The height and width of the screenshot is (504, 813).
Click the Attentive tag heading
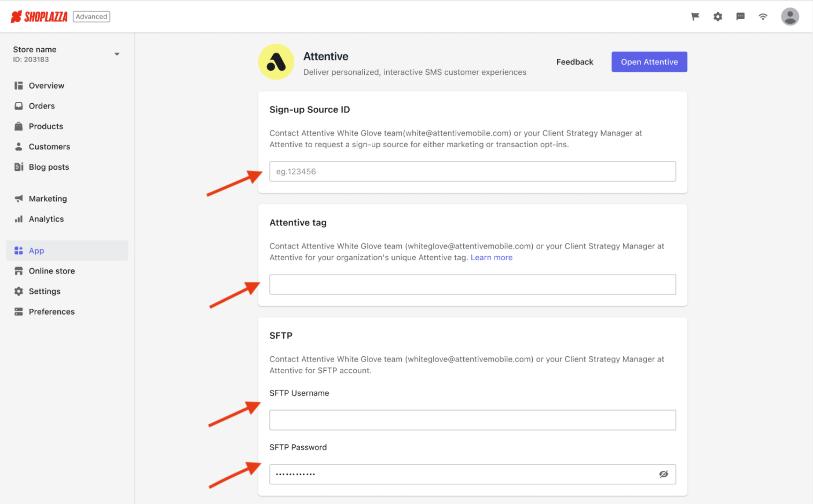click(298, 223)
